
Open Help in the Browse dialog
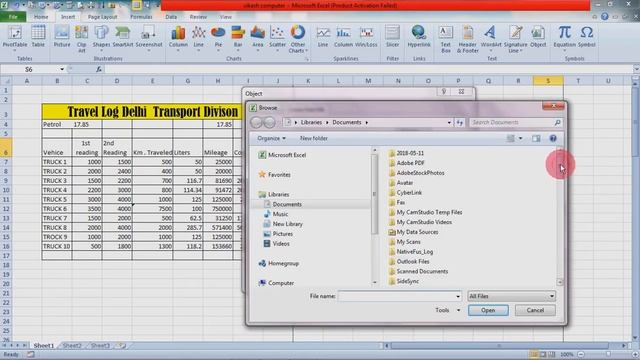[x=553, y=138]
